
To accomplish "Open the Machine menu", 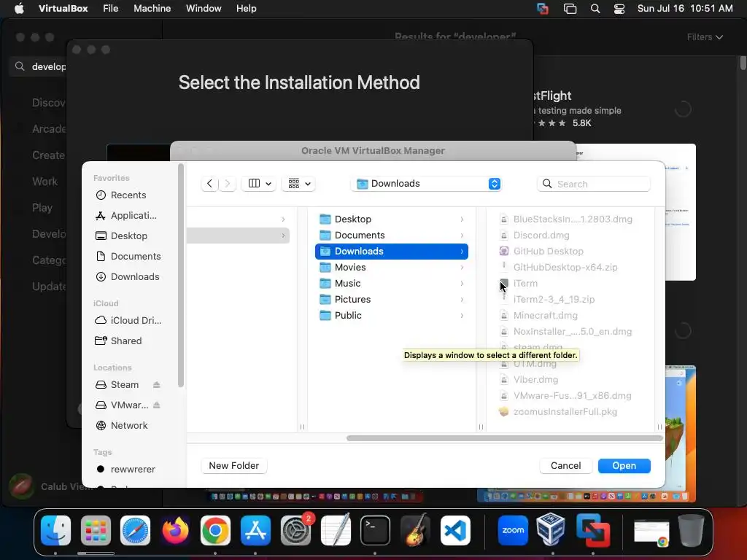I will pyautogui.click(x=152, y=9).
